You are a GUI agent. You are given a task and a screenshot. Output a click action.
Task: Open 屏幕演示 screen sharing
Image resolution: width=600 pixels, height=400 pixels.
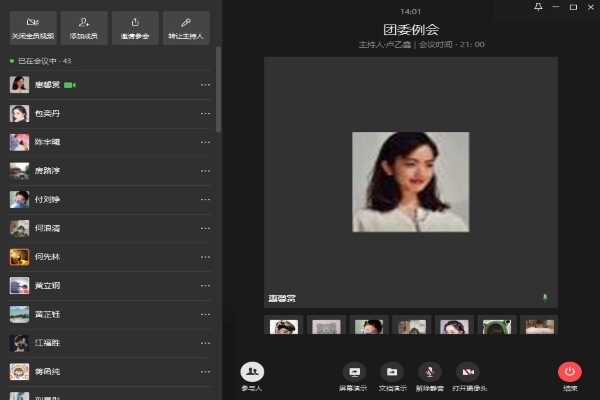(x=354, y=375)
